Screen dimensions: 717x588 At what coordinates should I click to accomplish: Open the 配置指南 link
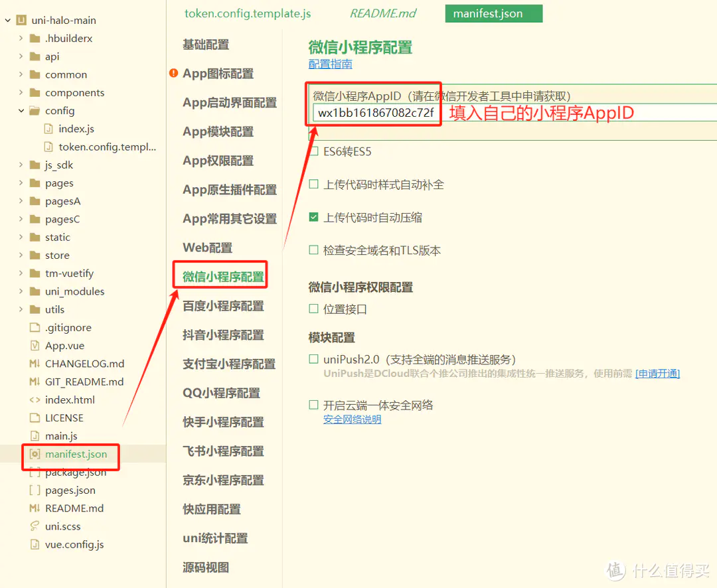[330, 64]
